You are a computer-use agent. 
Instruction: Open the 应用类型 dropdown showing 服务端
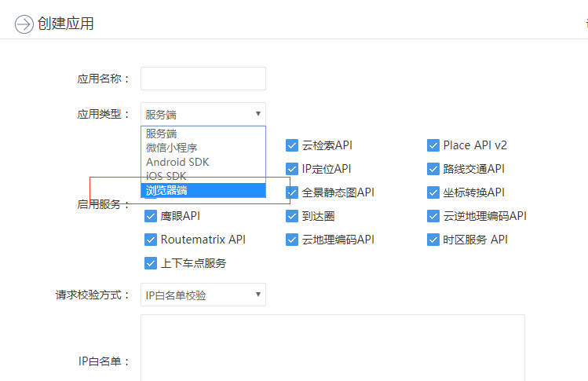pyautogui.click(x=203, y=114)
